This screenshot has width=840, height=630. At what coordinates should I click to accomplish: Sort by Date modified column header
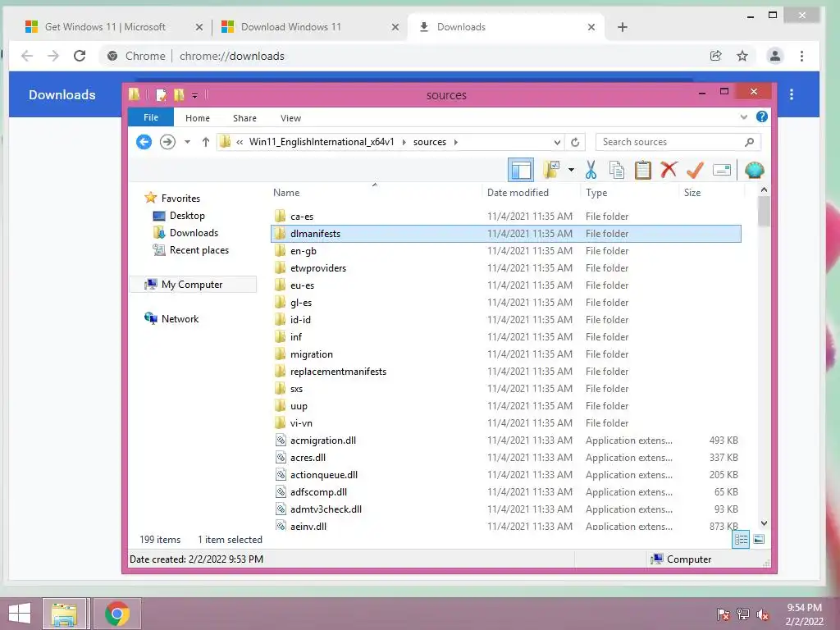[531, 192]
